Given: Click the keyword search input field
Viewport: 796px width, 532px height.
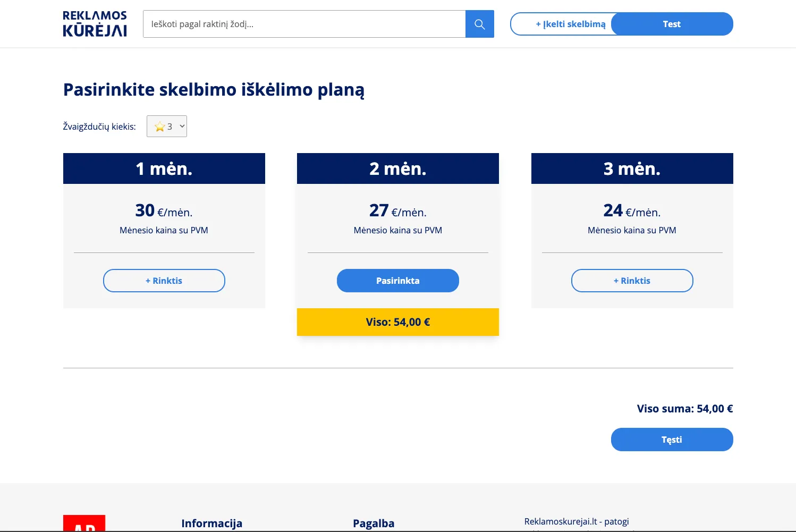Looking at the screenshot, I should tap(304, 23).
